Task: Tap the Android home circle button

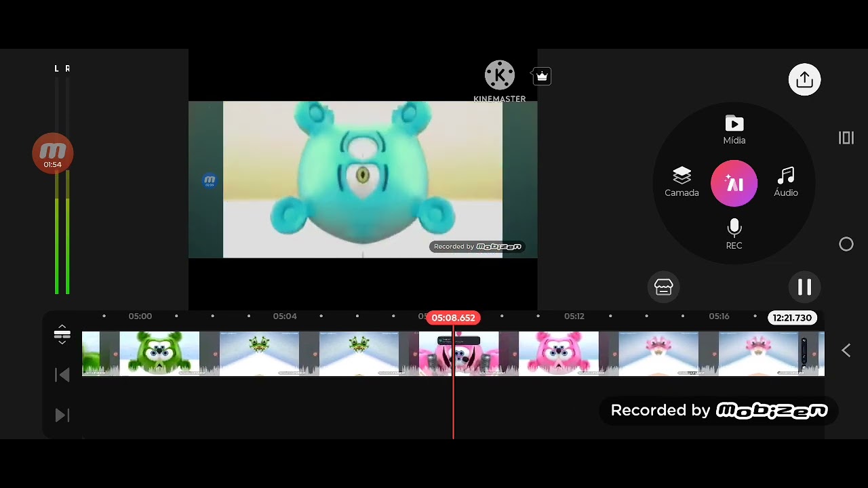Action: click(846, 244)
